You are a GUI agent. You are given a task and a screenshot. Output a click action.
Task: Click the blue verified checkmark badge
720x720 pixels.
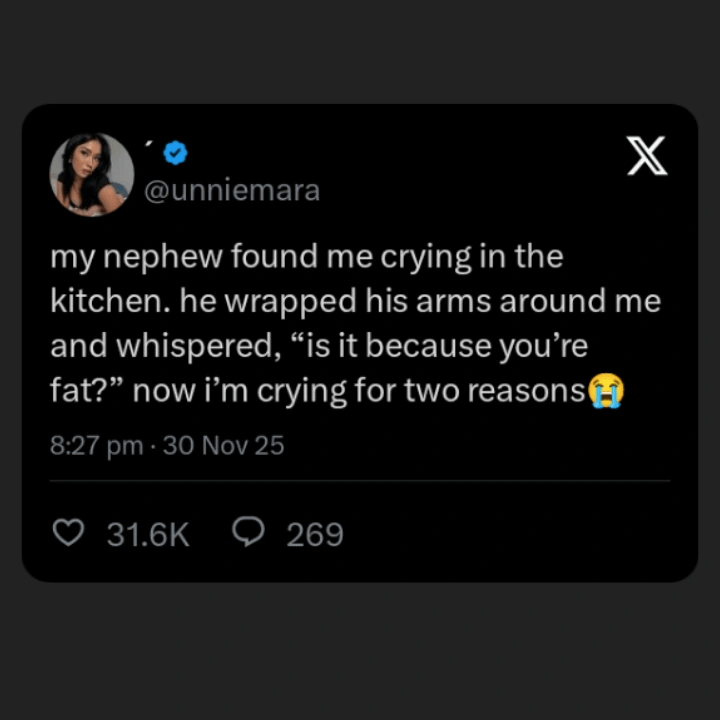pyautogui.click(x=176, y=153)
